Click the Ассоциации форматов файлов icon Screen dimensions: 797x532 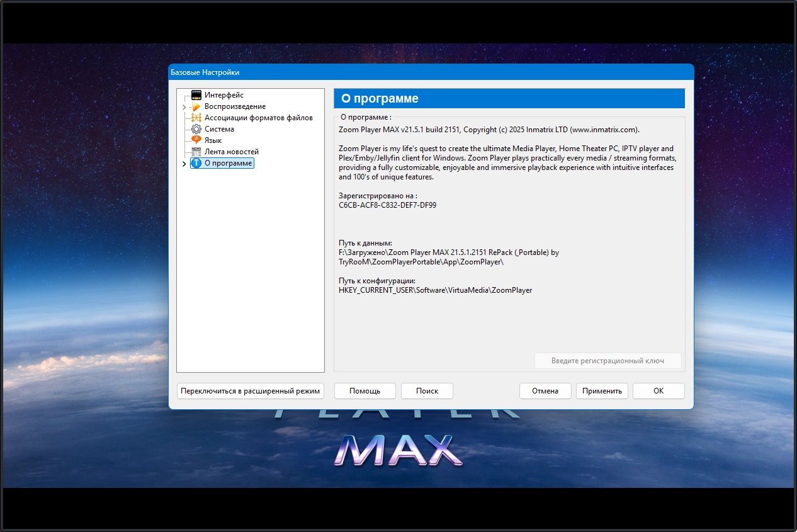pyautogui.click(x=196, y=118)
